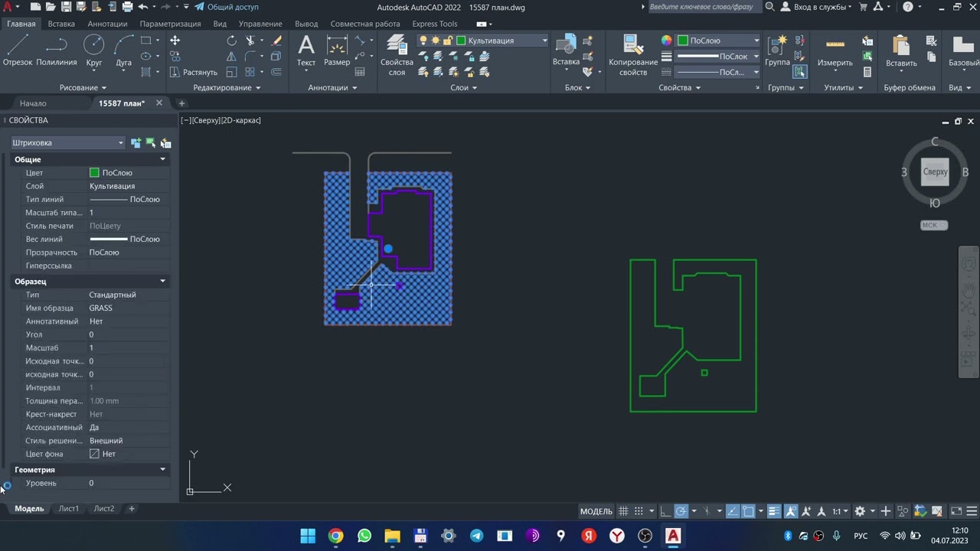
Task: Click the Trim scissors icon
Action: [250, 41]
